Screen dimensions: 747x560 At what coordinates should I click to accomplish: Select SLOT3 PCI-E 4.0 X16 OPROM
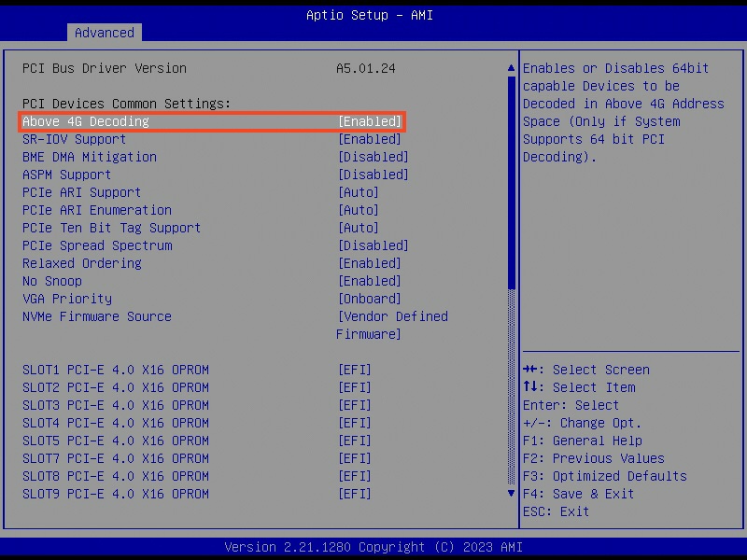coord(197,405)
